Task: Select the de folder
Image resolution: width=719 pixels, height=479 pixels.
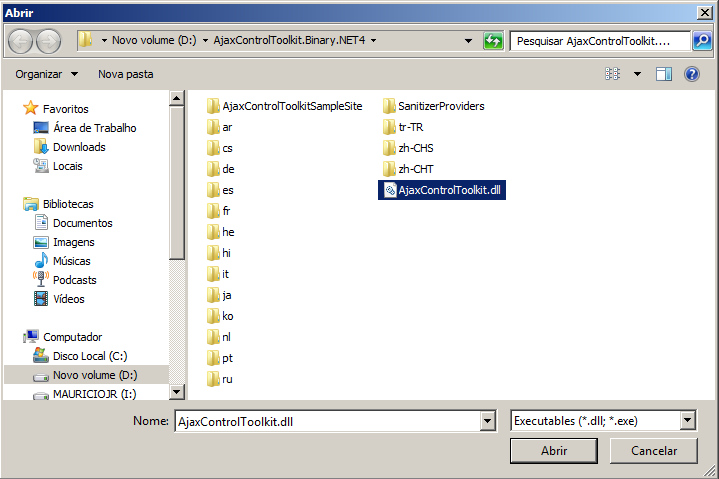Action: pos(221,169)
